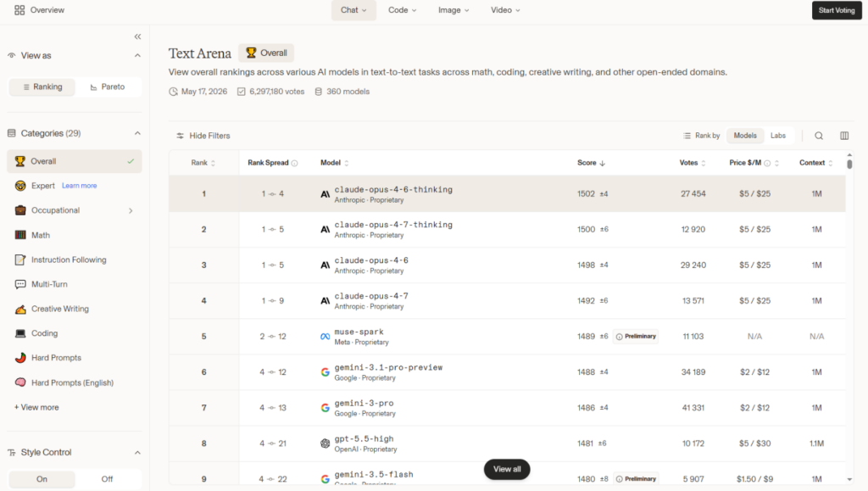Click Google logo beside gemini-3.1-pro-preview
This screenshot has width=868, height=491.
tap(325, 372)
